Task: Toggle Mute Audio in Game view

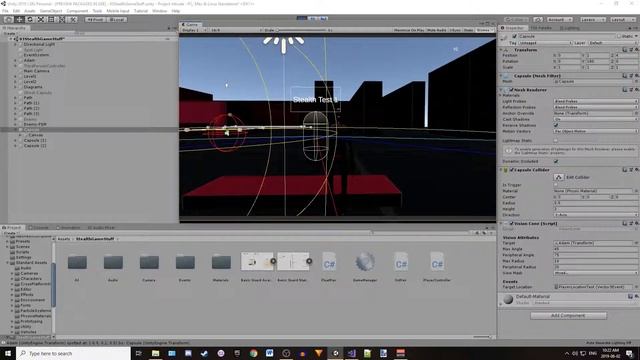Action: [x=437, y=30]
